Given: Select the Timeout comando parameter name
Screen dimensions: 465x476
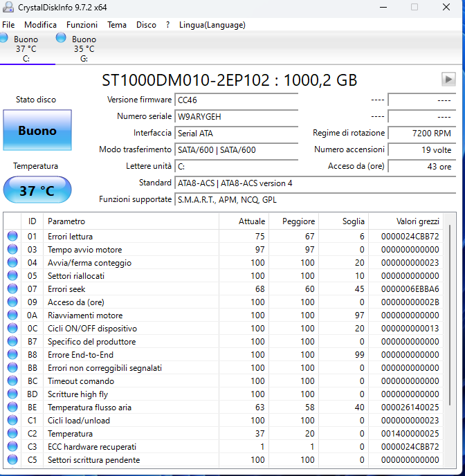Looking at the screenshot, I should pyautogui.click(x=81, y=381).
